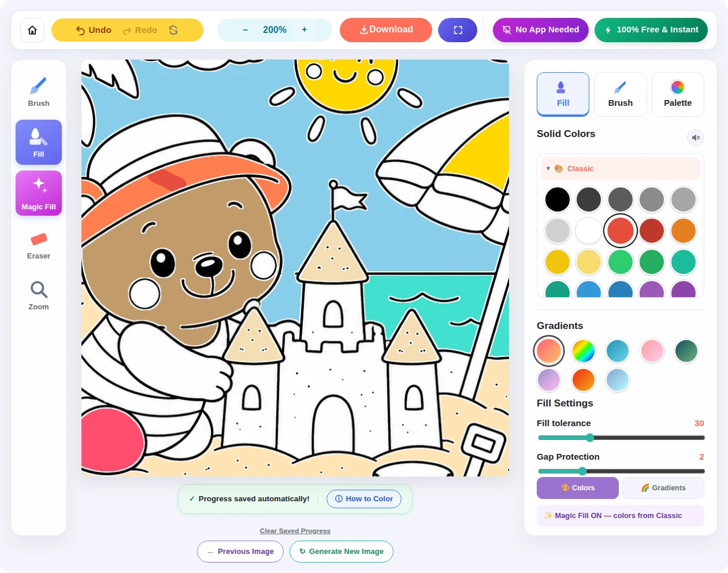Image resolution: width=728 pixels, height=573 pixels.
Task: Select the Fill tool in left sidebar
Action: click(x=39, y=142)
